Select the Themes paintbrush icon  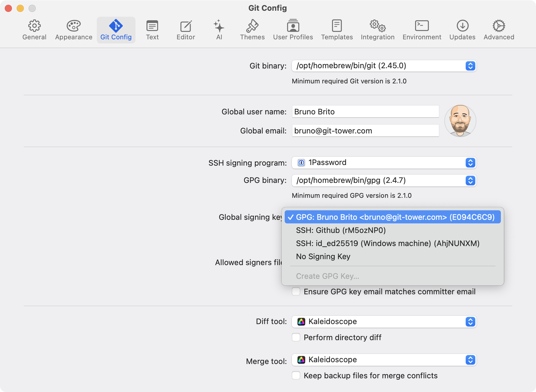pos(252,30)
